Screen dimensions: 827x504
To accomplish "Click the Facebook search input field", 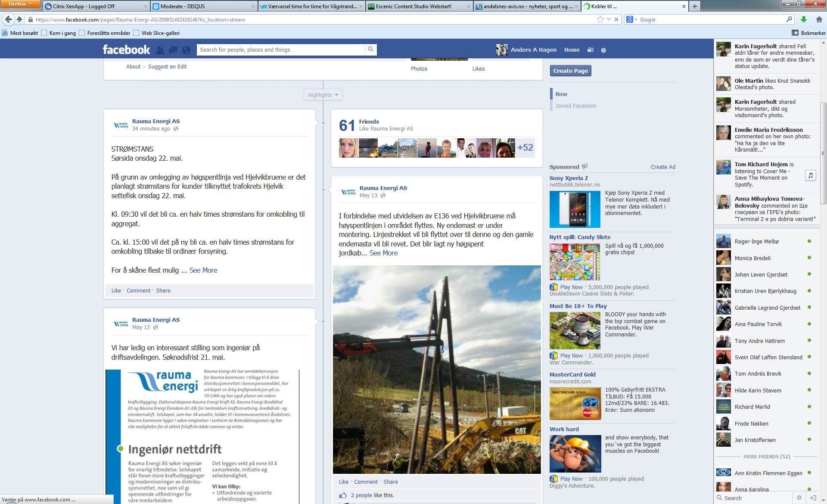I will (x=281, y=50).
